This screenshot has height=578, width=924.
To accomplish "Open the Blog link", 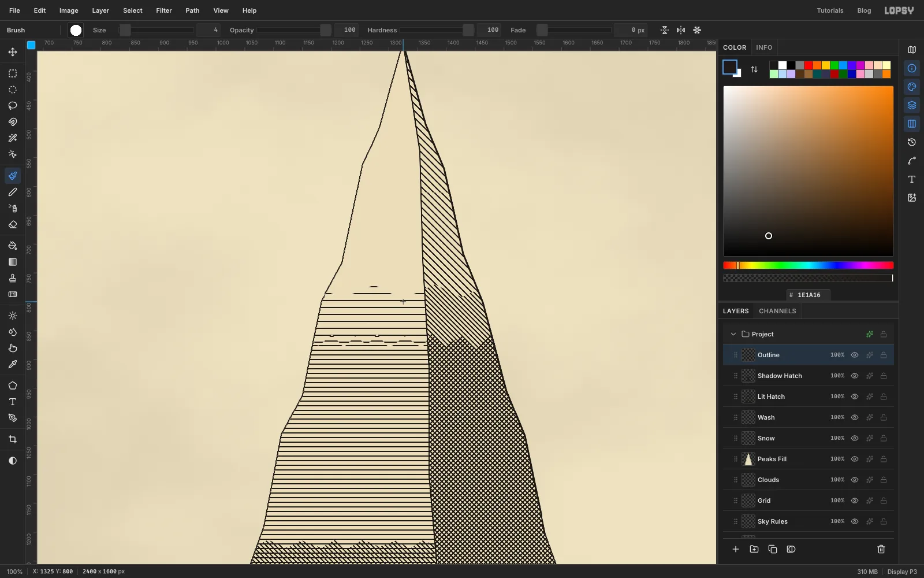I will tap(864, 10).
